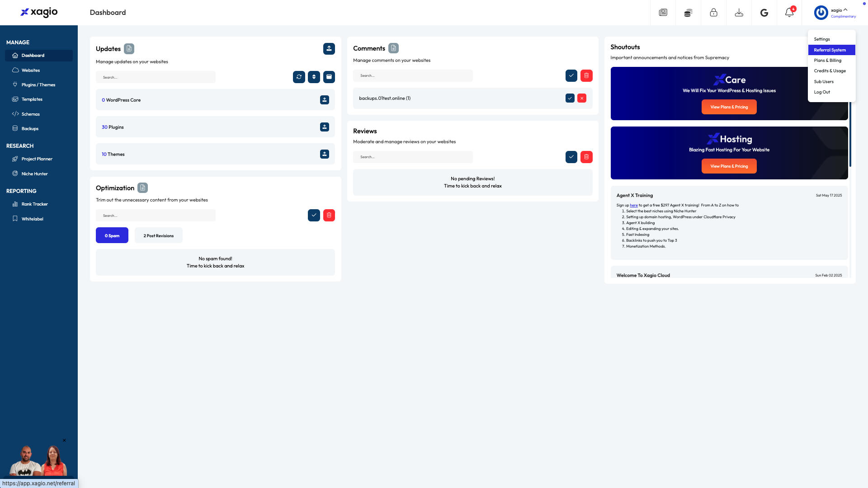This screenshot has width=868, height=488.
Task: Open Backups in sidebar
Action: coord(39,129)
